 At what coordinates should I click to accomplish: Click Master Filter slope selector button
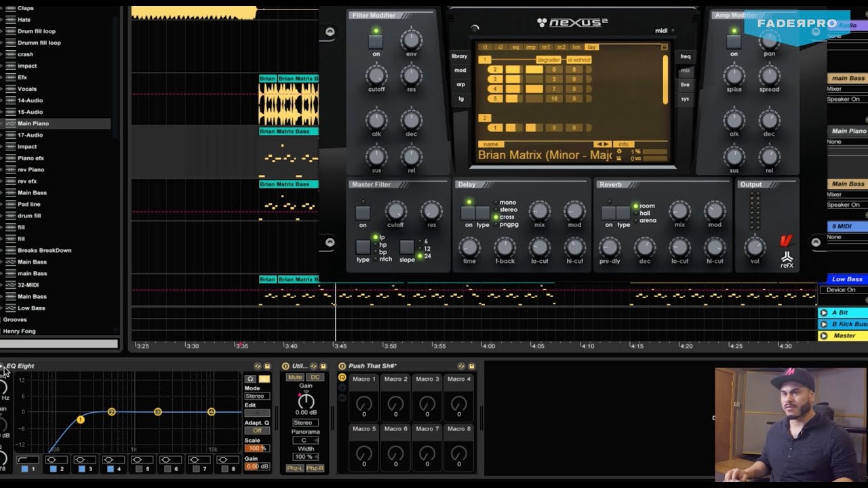(x=406, y=247)
